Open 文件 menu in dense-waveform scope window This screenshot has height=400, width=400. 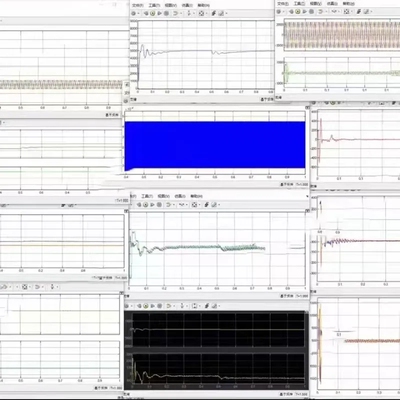(x=283, y=4)
